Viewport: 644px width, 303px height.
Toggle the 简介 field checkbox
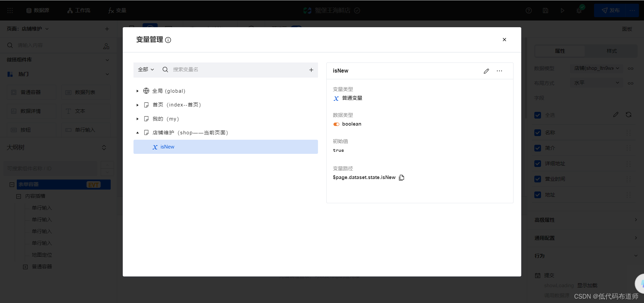point(538,148)
